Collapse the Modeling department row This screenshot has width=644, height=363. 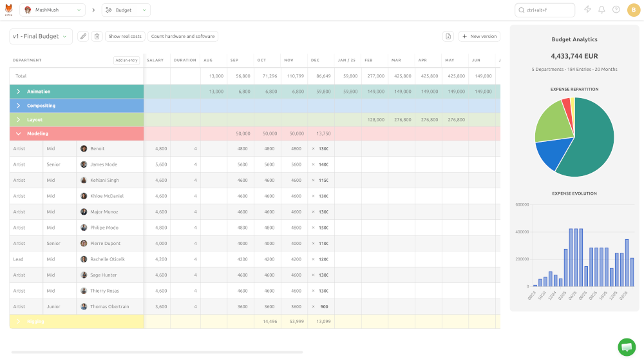tap(18, 133)
